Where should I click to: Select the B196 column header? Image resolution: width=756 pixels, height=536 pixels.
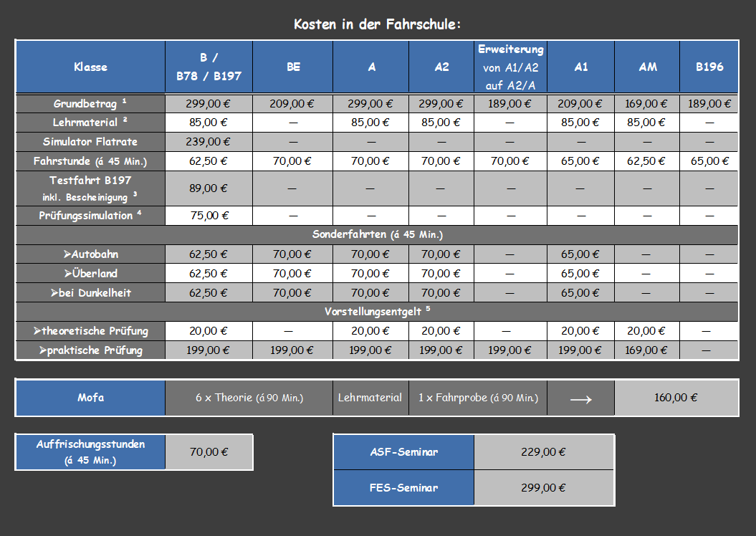pyautogui.click(x=709, y=67)
